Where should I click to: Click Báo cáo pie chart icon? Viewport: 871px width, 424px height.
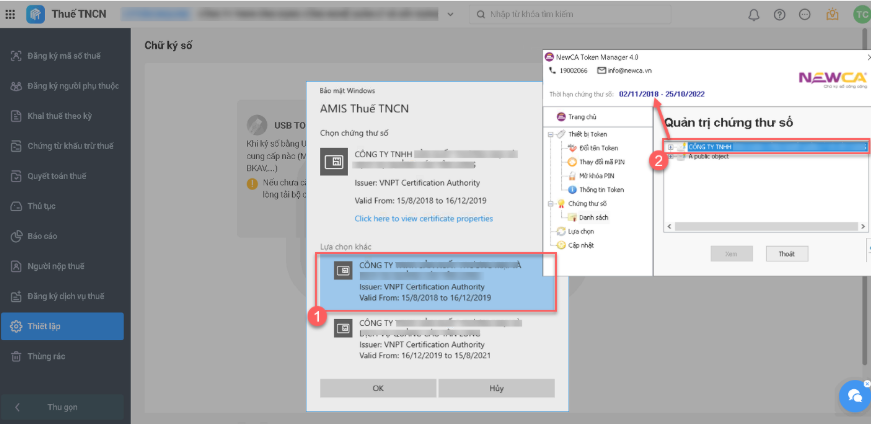(16, 236)
